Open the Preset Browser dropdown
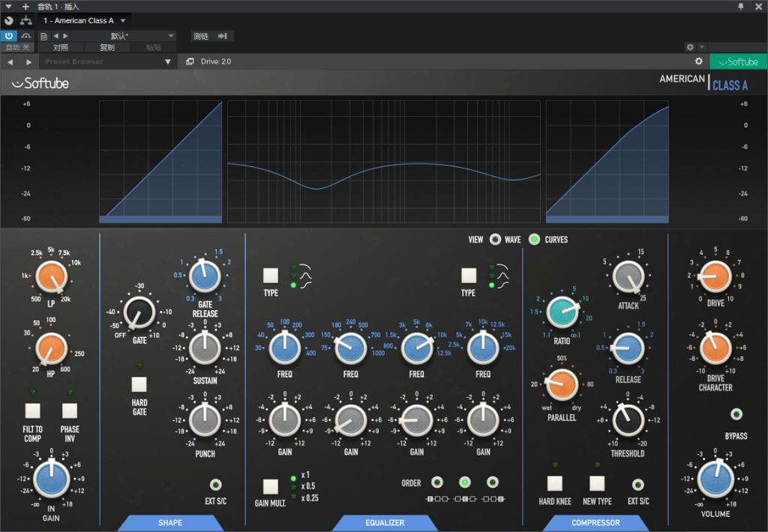Screen dimensions: 768x532 [x=167, y=61]
